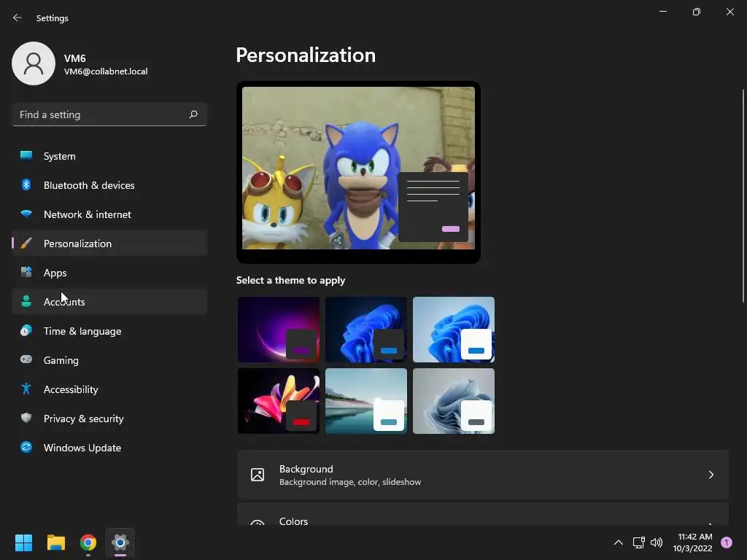Click the VM6@collabnet.local account text
Screen dimensions: 747x560
coord(106,71)
